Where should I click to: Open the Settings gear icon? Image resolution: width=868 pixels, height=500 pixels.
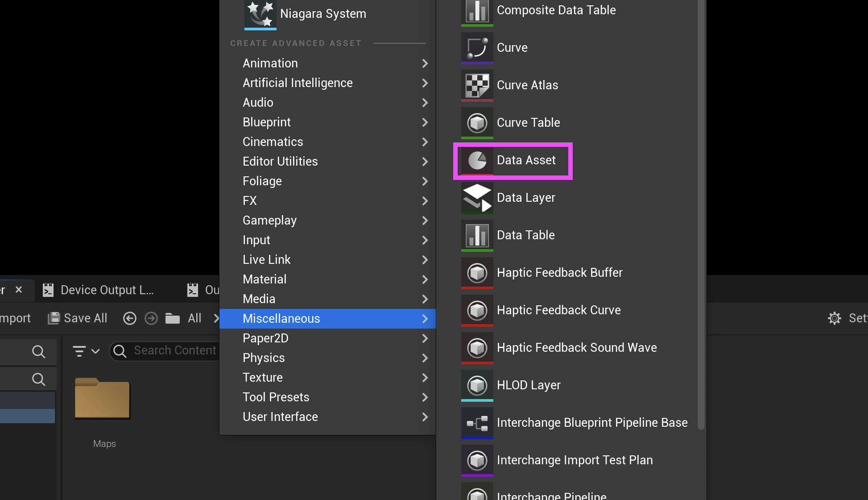pyautogui.click(x=834, y=318)
